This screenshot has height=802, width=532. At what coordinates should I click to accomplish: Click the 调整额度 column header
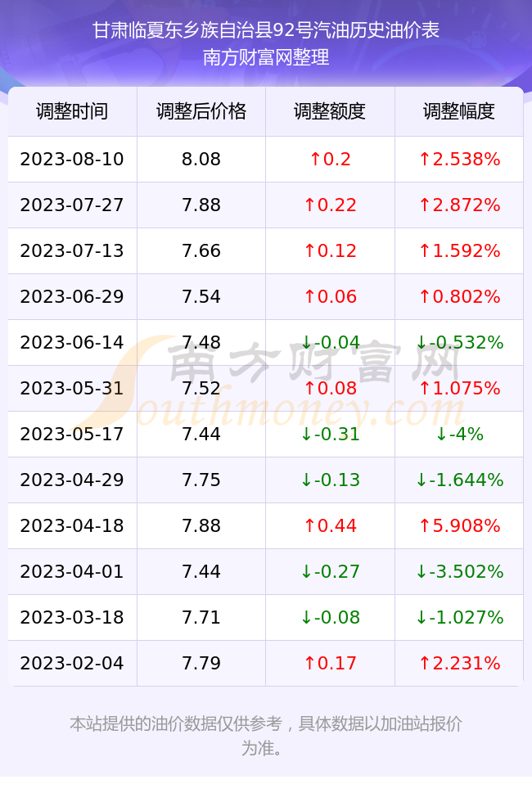pos(330,111)
